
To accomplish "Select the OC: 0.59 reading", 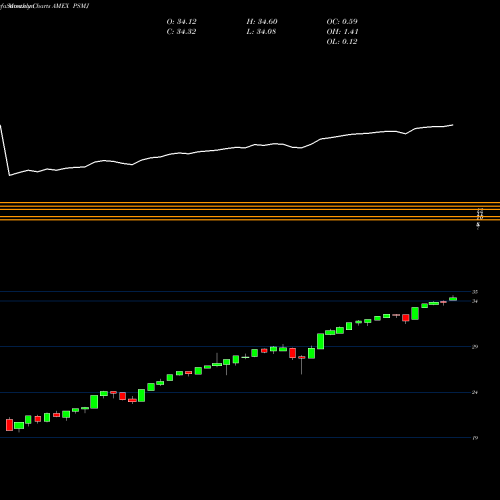I will 342,22.
